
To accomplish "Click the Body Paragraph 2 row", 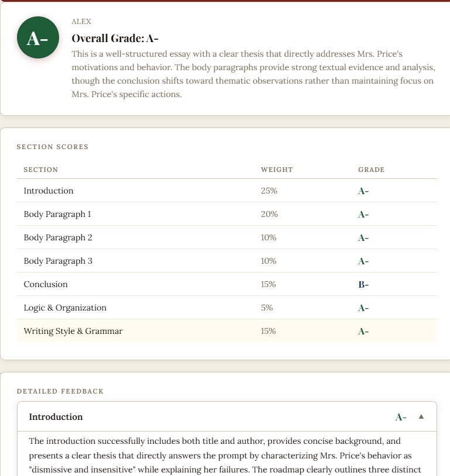I will point(226,237).
